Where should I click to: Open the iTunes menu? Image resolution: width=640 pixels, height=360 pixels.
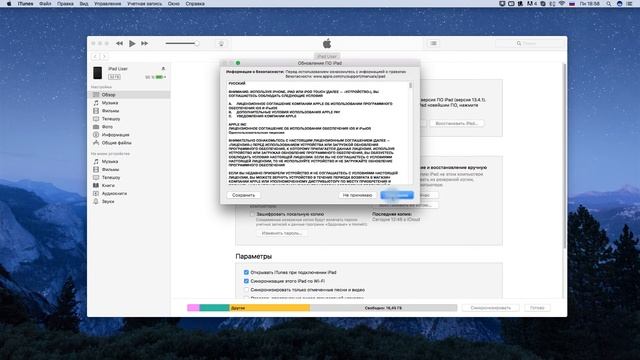[x=25, y=4]
